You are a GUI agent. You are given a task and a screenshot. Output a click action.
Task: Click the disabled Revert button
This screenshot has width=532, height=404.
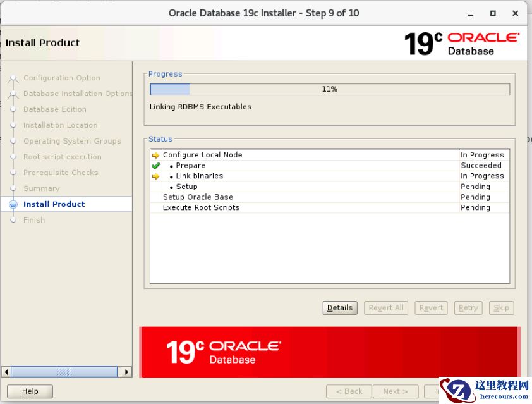point(431,308)
